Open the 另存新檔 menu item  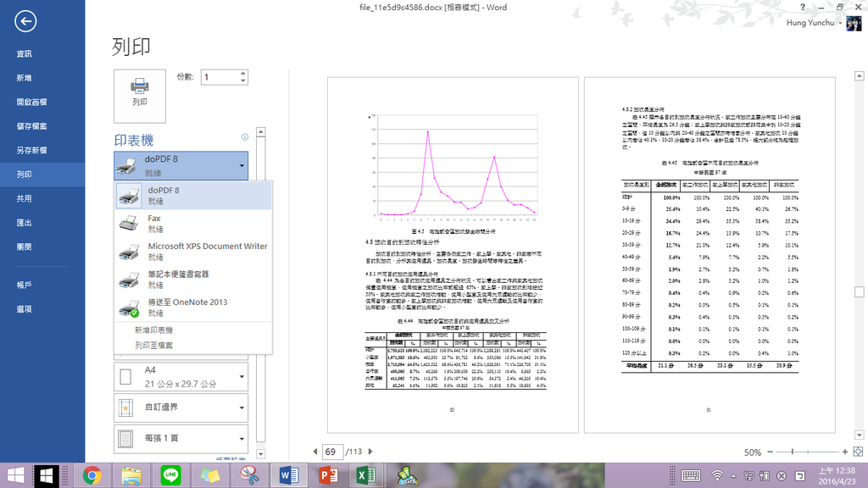pyautogui.click(x=31, y=150)
